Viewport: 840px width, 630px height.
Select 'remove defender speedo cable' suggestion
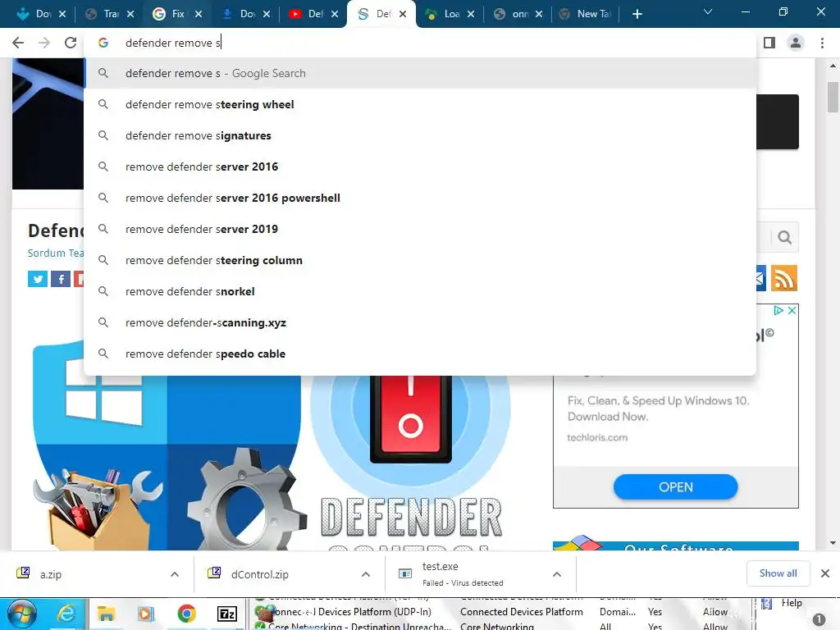420,354
